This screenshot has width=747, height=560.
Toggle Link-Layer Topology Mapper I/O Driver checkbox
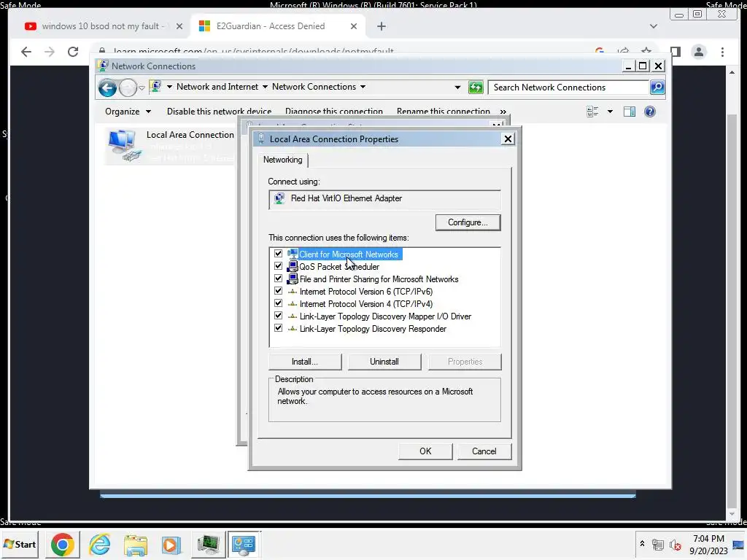278,316
